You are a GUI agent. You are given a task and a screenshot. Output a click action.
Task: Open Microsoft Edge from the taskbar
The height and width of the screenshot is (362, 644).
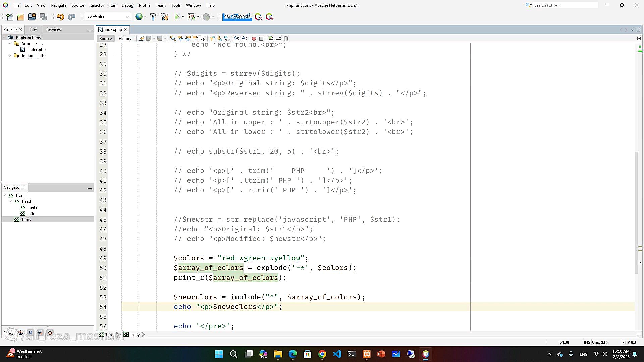click(293, 354)
